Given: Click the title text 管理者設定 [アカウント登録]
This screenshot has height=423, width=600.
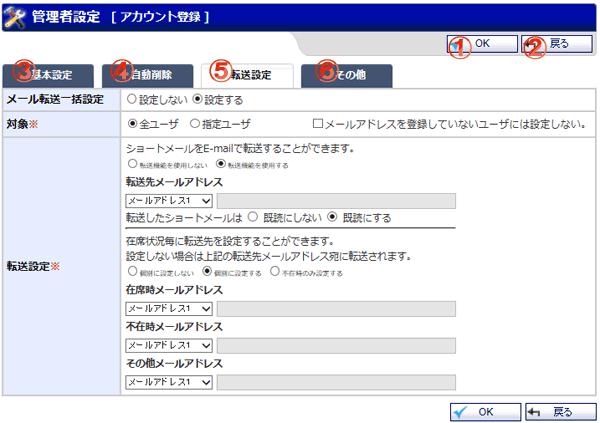Looking at the screenshot, I should pos(120,17).
